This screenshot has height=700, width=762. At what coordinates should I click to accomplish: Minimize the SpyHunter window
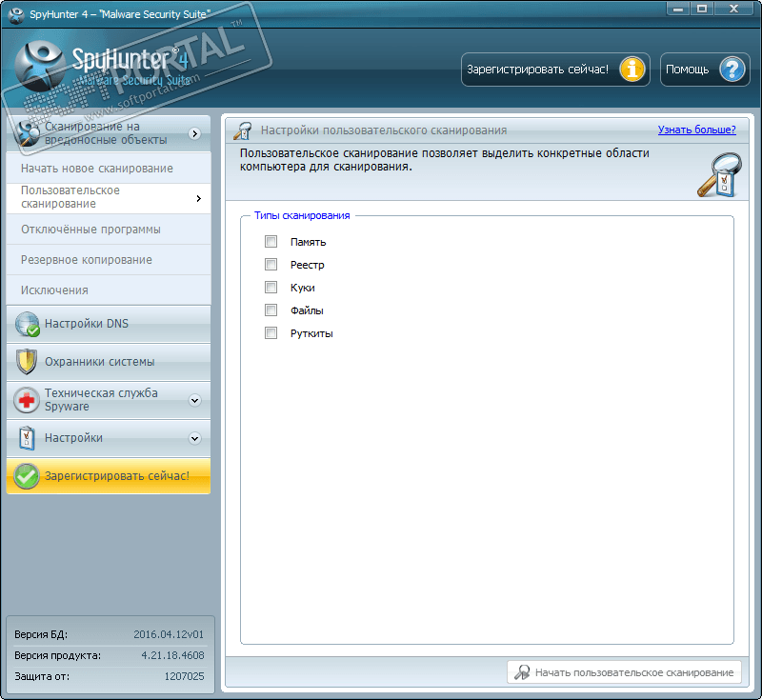[678, 9]
